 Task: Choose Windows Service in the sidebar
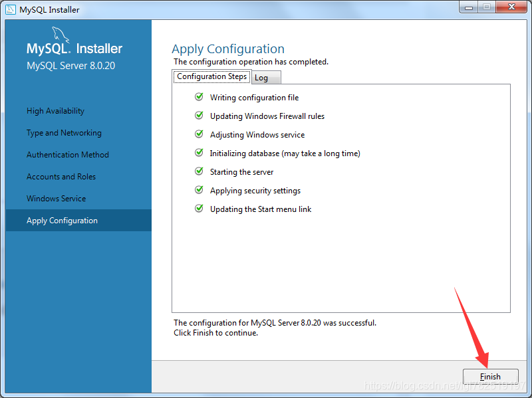[57, 199]
